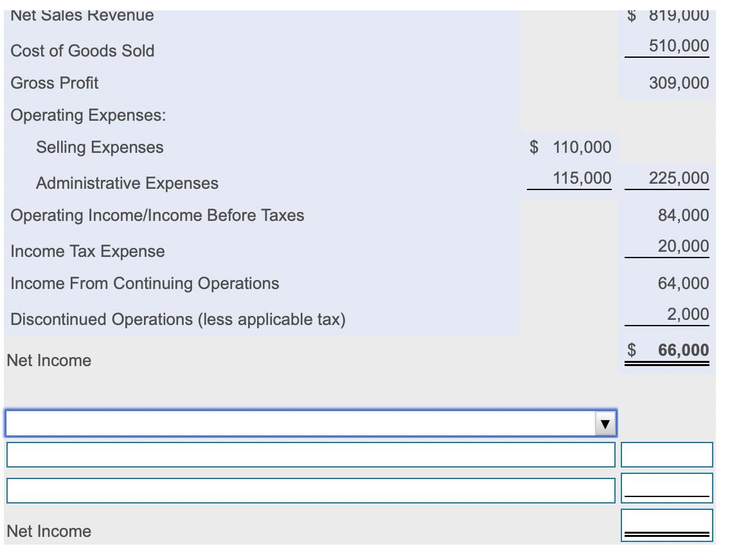Click the amount box beside the first blank row
This screenshot has width=730, height=560.
coord(666,455)
